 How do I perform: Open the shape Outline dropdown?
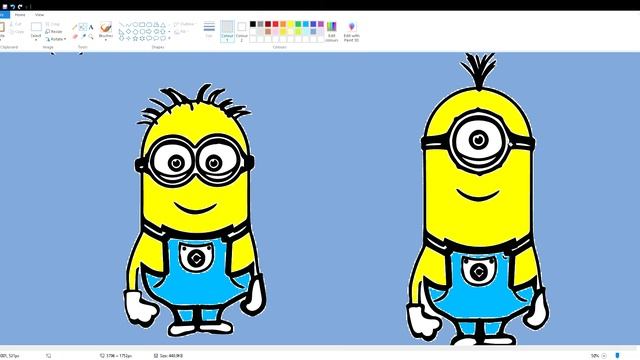[184, 24]
